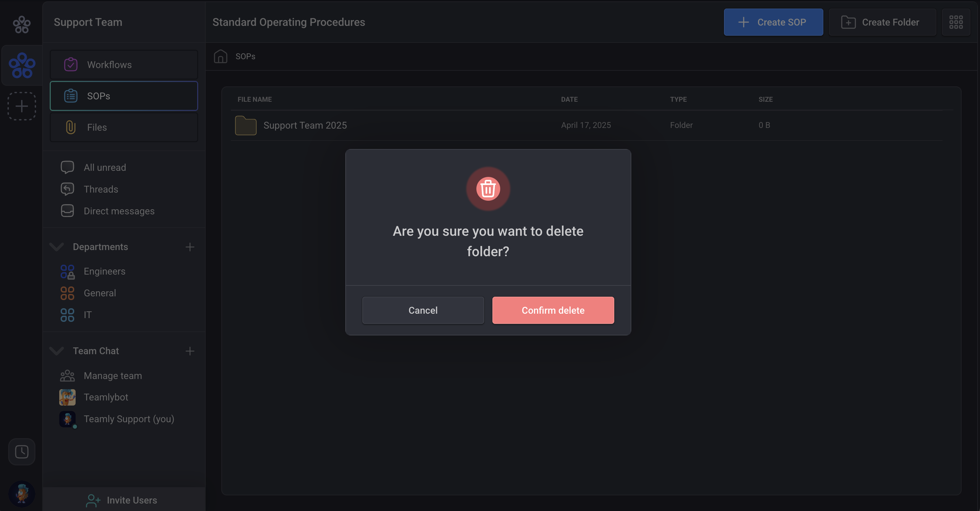Image resolution: width=980 pixels, height=511 pixels.
Task: Click the red trash icon in dialog
Action: (x=488, y=188)
